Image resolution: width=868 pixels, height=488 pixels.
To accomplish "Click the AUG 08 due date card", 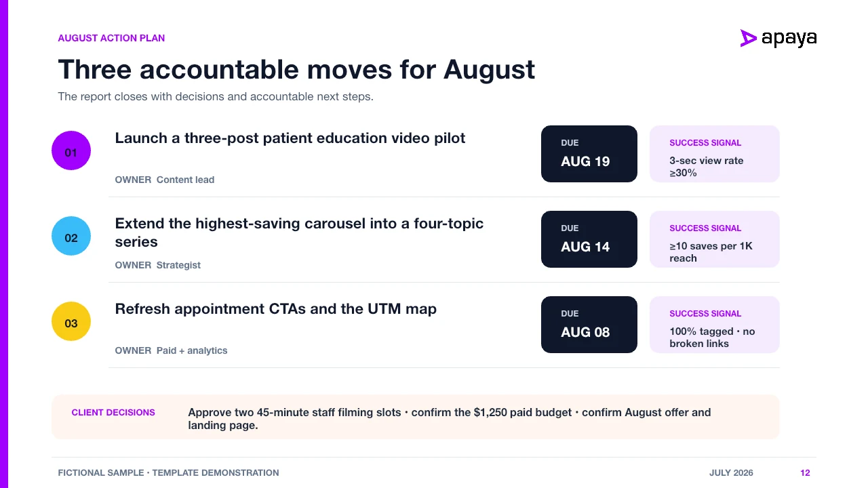I will pos(589,325).
